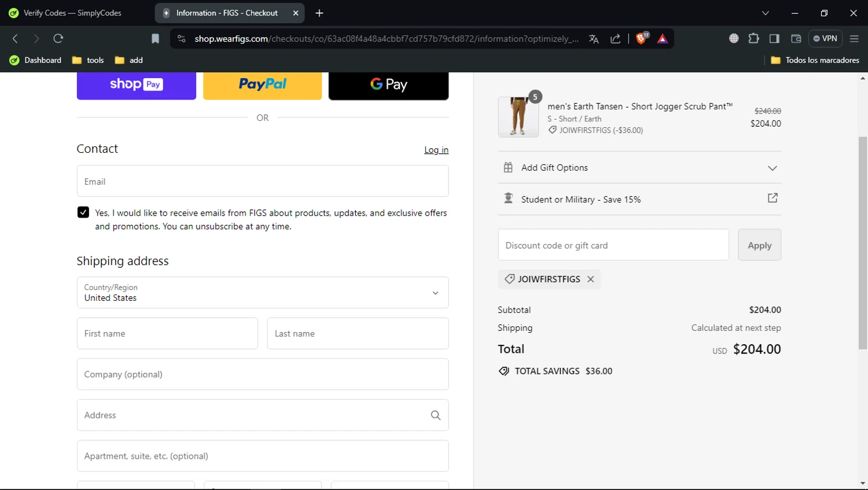The height and width of the screenshot is (490, 868).
Task: Expand the Add Gift Options chevron
Action: 772,168
